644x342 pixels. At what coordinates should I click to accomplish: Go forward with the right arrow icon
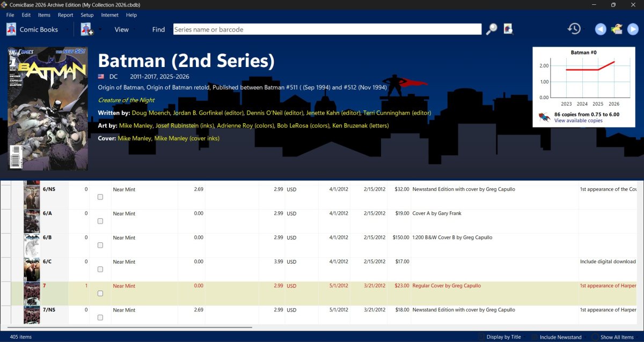pyautogui.click(x=633, y=29)
